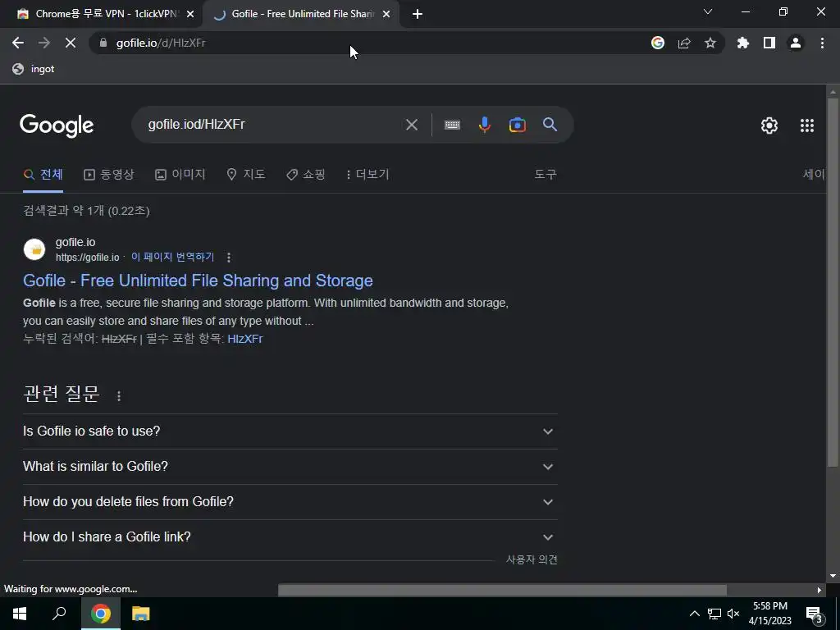Click the gofile.io result favicon

[x=34, y=249]
